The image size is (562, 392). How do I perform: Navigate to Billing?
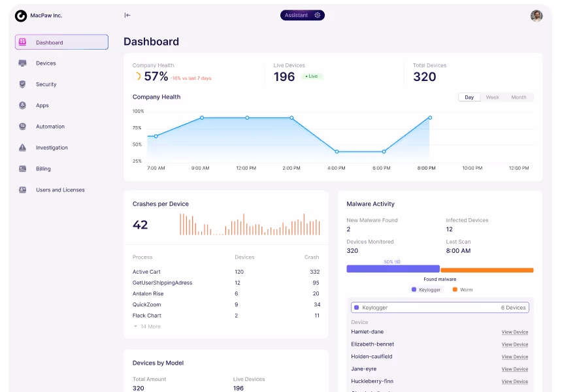click(x=43, y=169)
